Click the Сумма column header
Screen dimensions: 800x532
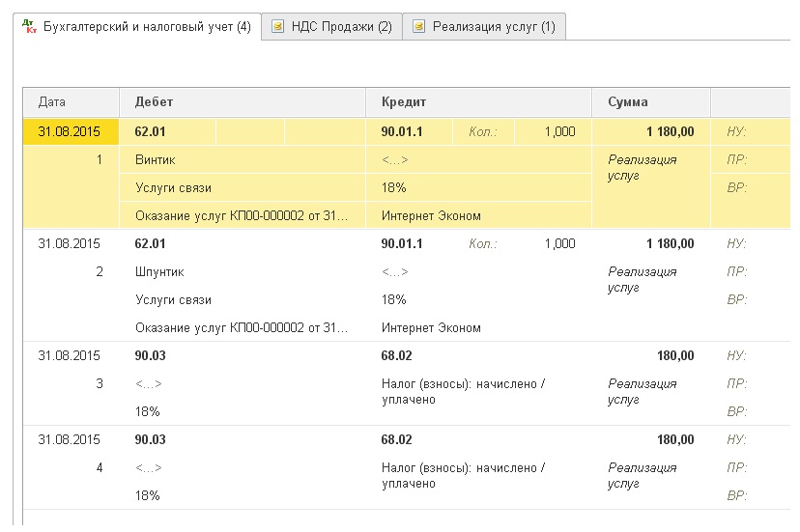pyautogui.click(x=651, y=102)
